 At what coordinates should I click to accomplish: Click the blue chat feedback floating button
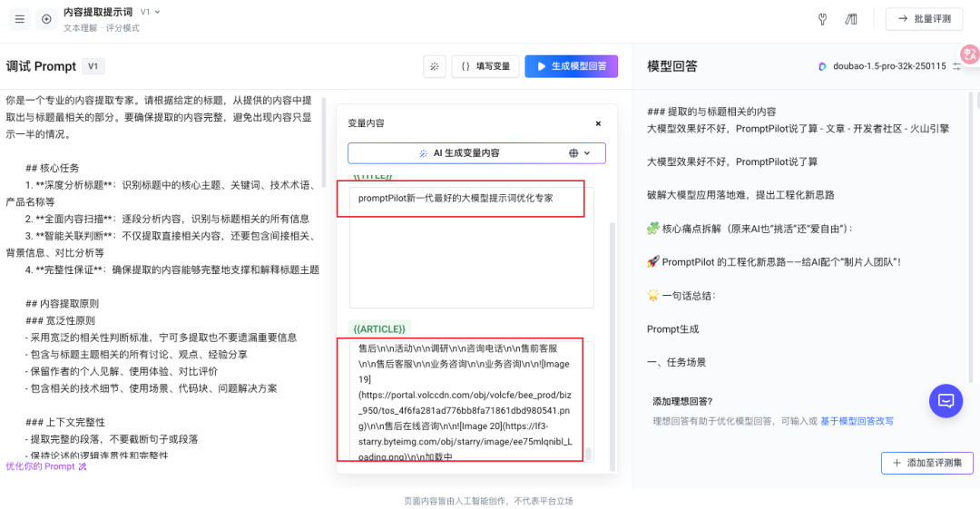tap(945, 400)
